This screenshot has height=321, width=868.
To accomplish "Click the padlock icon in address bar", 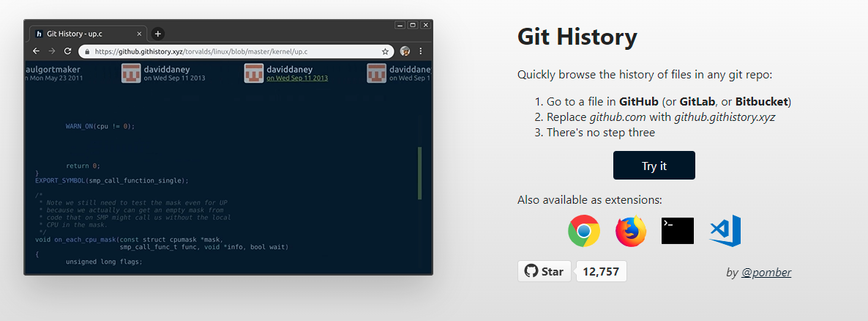I will click(88, 51).
